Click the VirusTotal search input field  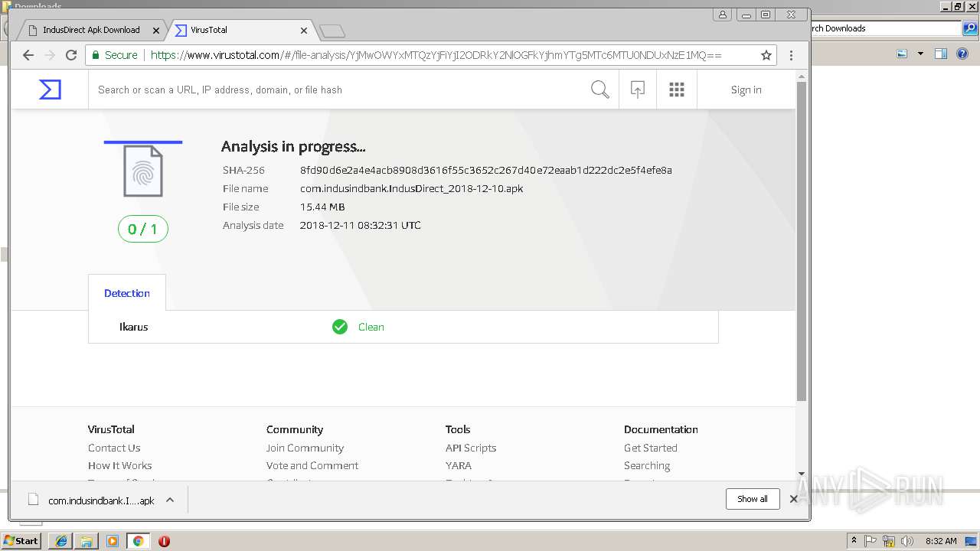[x=337, y=90]
